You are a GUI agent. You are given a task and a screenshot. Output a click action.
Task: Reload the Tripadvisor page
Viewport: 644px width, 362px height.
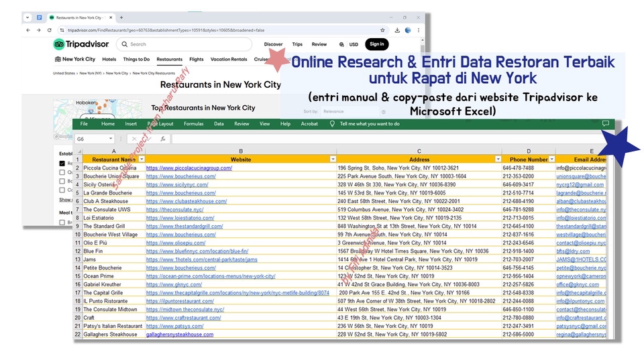49,30
